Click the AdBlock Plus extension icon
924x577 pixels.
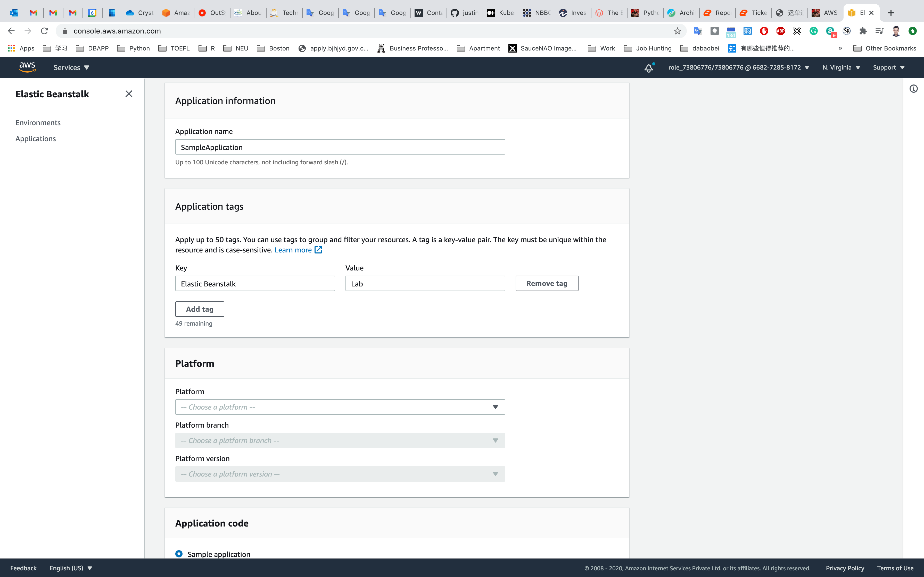(780, 31)
